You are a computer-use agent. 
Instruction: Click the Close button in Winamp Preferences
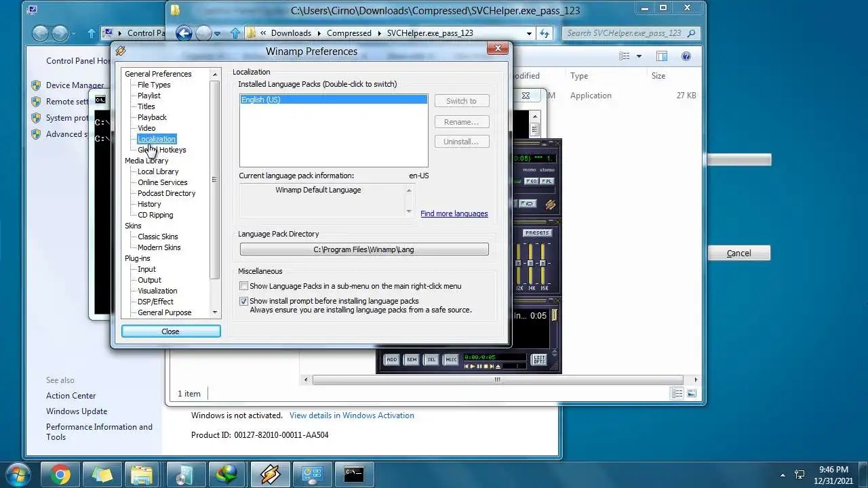[x=171, y=331]
